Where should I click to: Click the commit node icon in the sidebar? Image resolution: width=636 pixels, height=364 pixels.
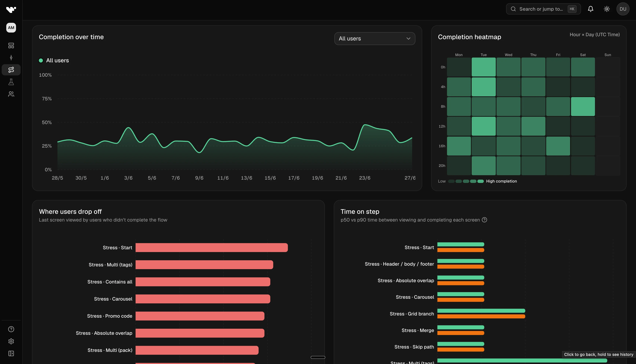(x=11, y=58)
